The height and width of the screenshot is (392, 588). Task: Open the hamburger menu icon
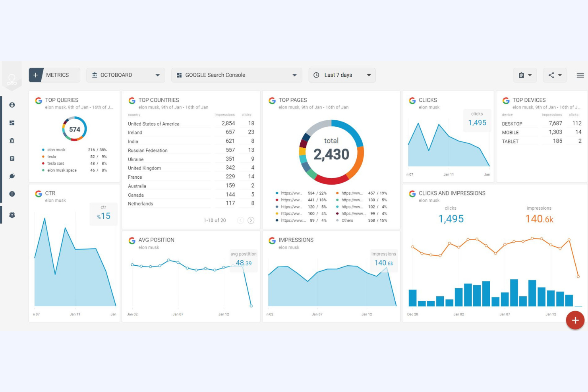tap(580, 75)
